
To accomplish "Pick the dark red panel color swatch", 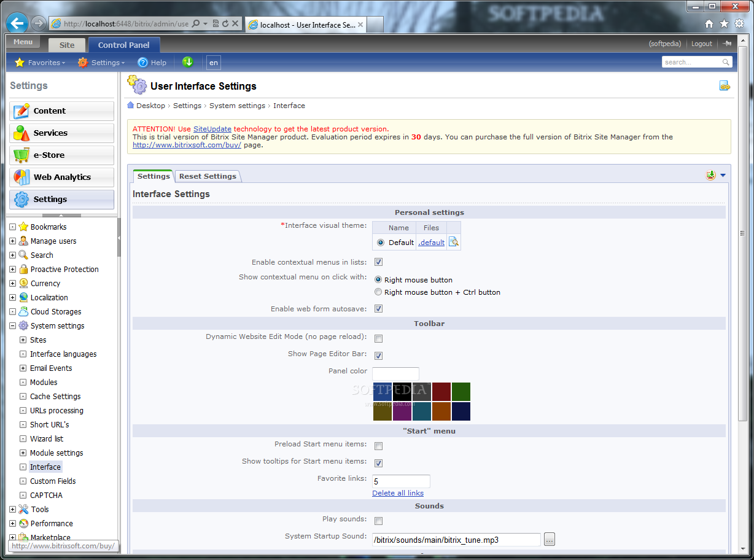I will click(x=441, y=392).
